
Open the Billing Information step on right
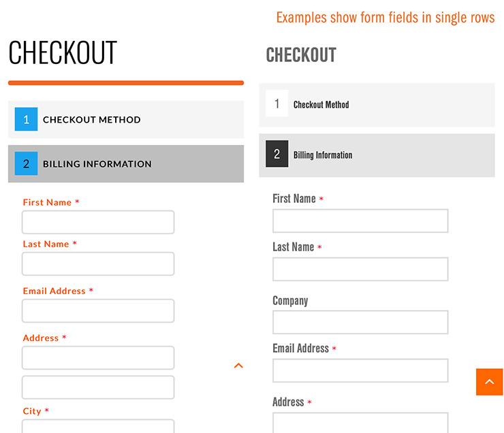(x=377, y=155)
